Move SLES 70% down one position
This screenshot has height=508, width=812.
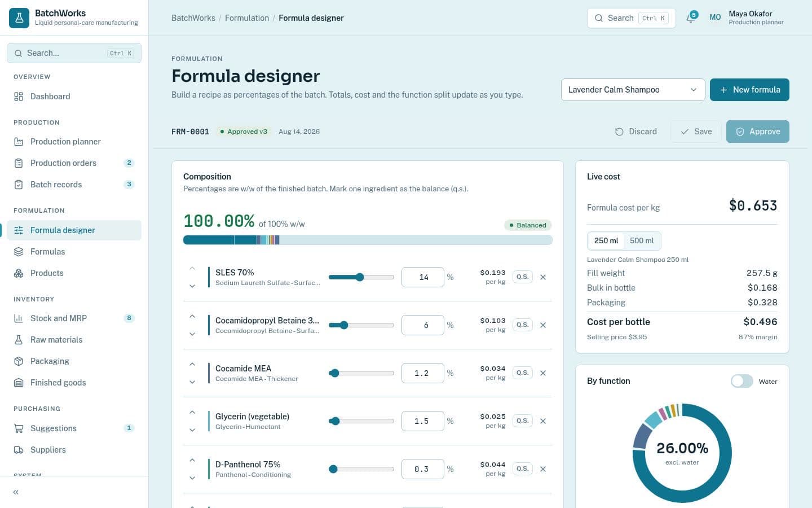tap(192, 286)
